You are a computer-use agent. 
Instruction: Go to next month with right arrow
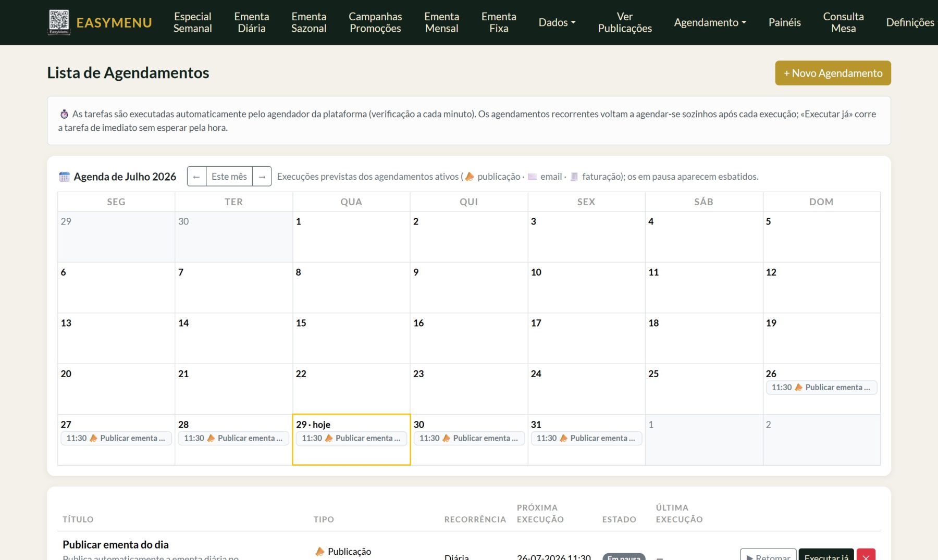point(262,177)
